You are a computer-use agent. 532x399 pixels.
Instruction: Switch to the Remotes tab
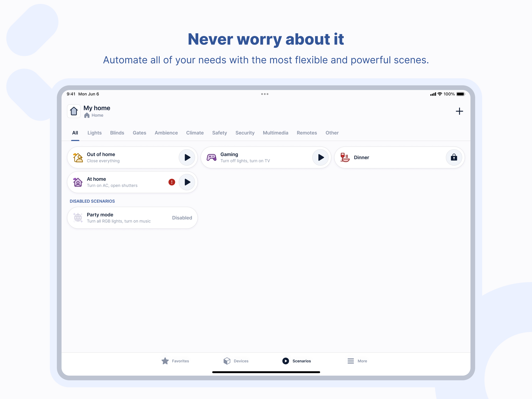(307, 133)
